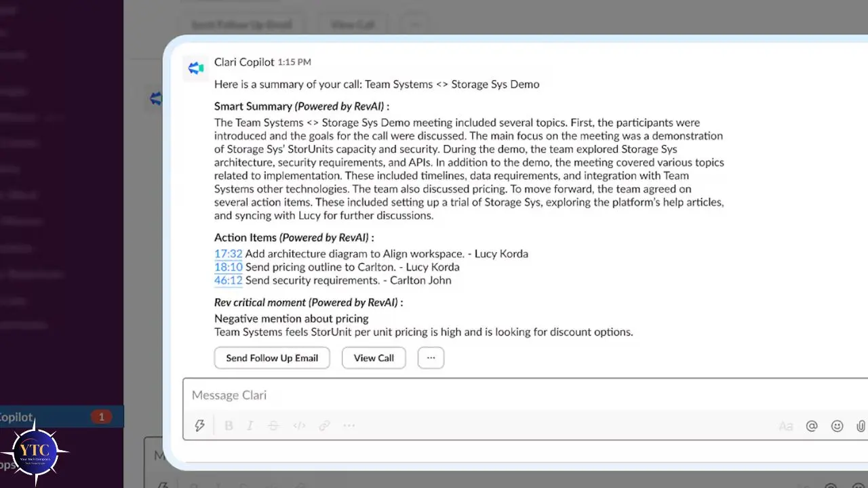The image size is (868, 488).
Task: Toggle bold formatting in the composer
Action: tap(229, 426)
